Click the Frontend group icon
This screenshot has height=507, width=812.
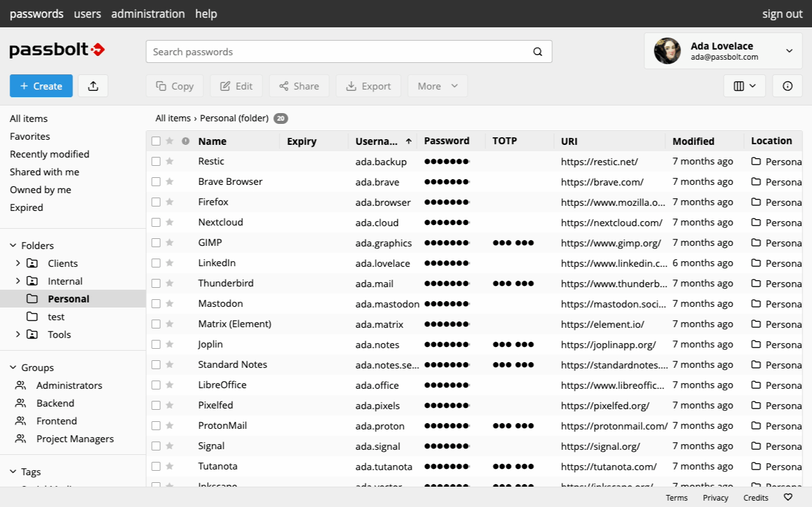click(21, 421)
